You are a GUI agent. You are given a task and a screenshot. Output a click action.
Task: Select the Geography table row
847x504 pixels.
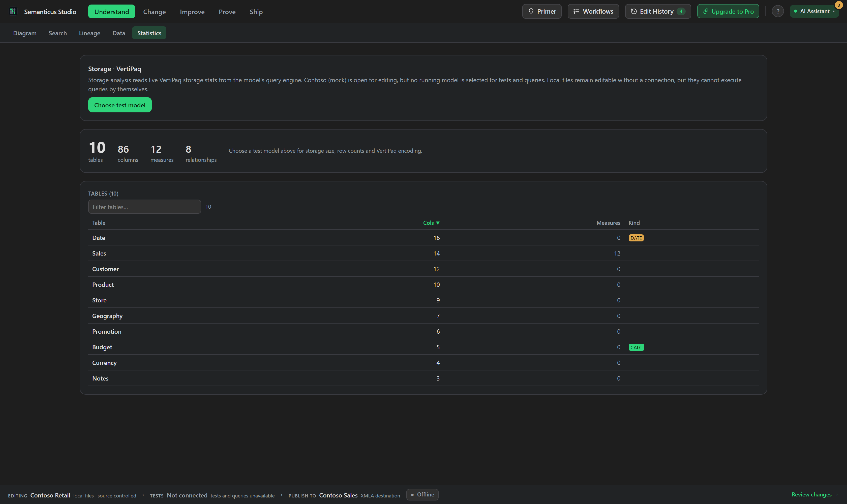click(423, 316)
